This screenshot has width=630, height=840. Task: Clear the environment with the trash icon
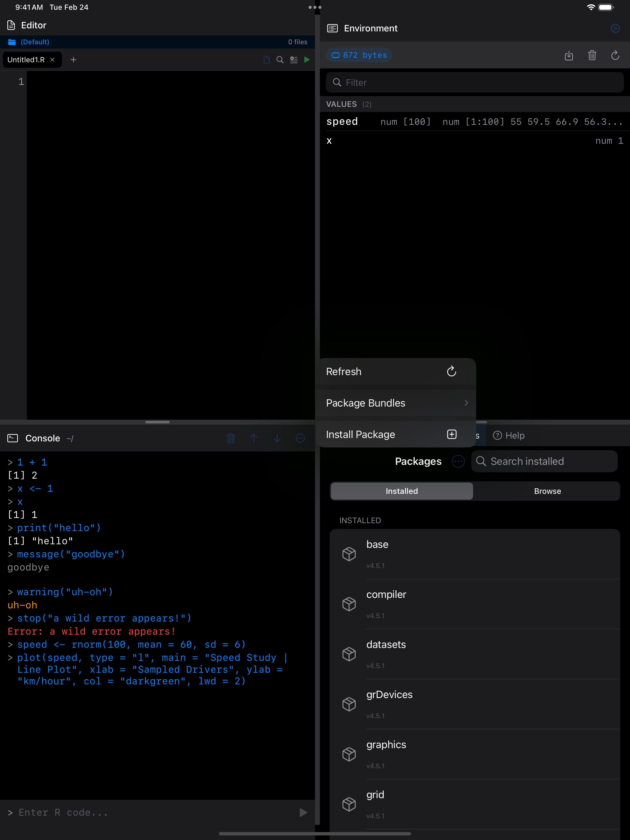(592, 56)
